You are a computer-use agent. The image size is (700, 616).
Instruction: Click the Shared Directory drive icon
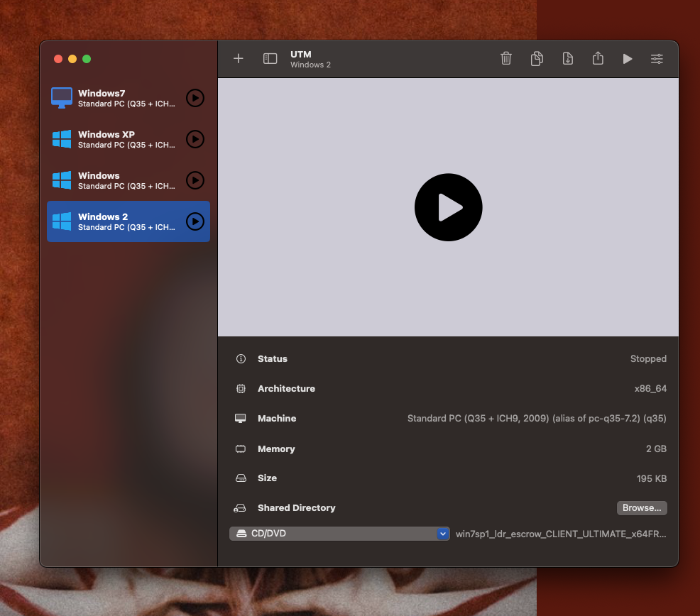(x=240, y=508)
